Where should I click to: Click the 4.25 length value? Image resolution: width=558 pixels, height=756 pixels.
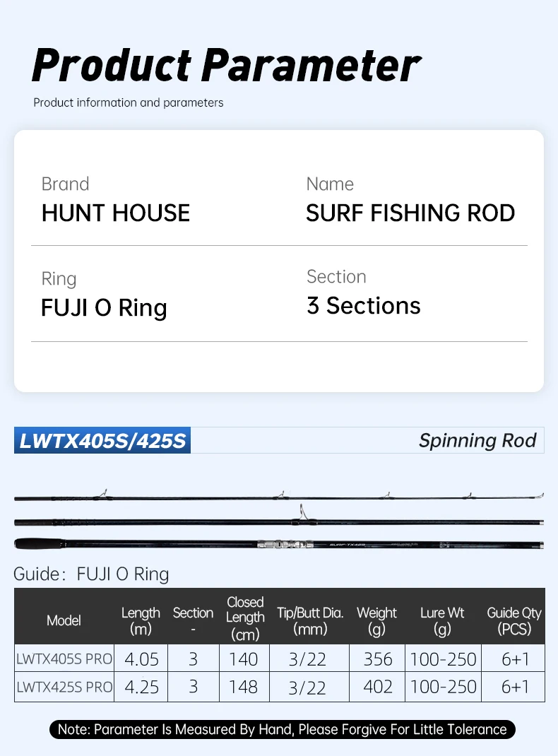141,687
